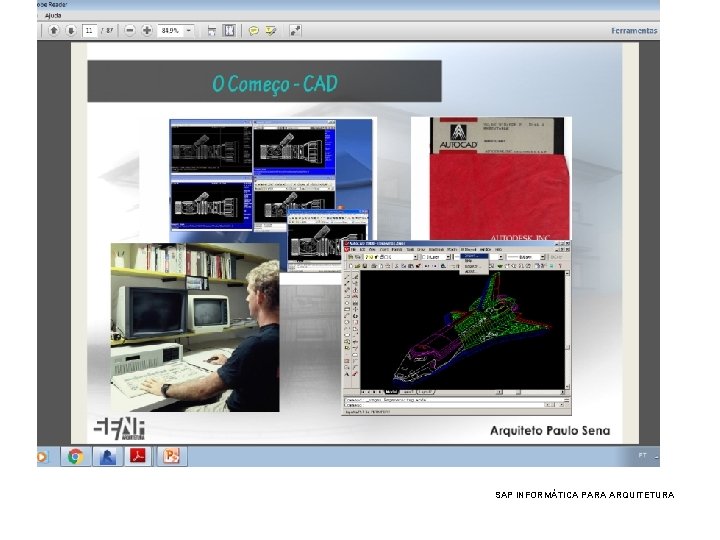Screen dimensions: 720x540
Task: Zoom in with the plus button
Action: [147, 31]
